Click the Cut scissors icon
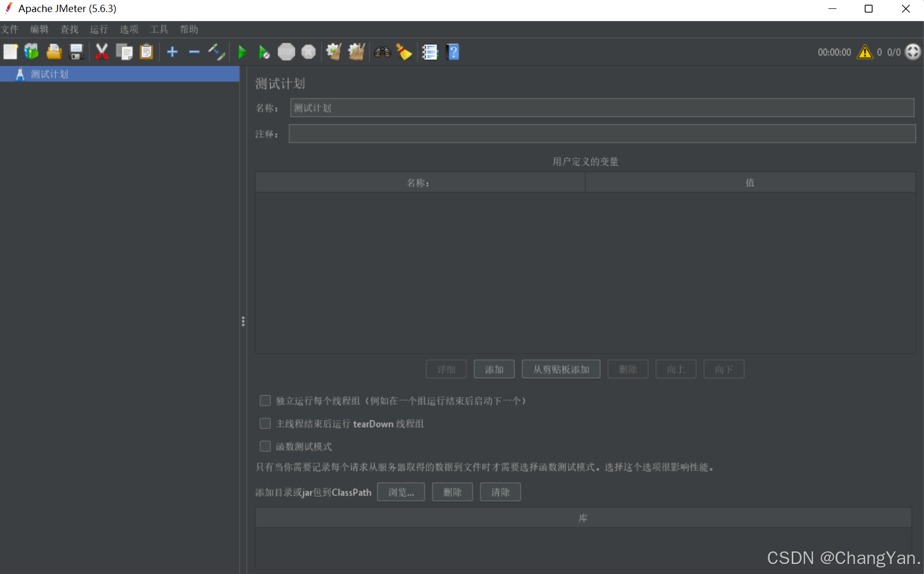 pyautogui.click(x=102, y=52)
